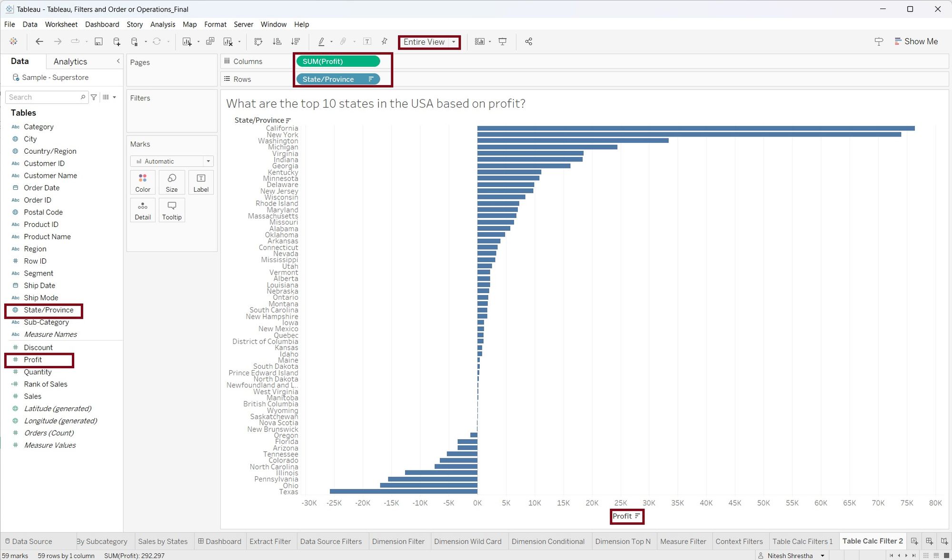Open the Color marks card
The image size is (952, 560).
click(x=142, y=183)
